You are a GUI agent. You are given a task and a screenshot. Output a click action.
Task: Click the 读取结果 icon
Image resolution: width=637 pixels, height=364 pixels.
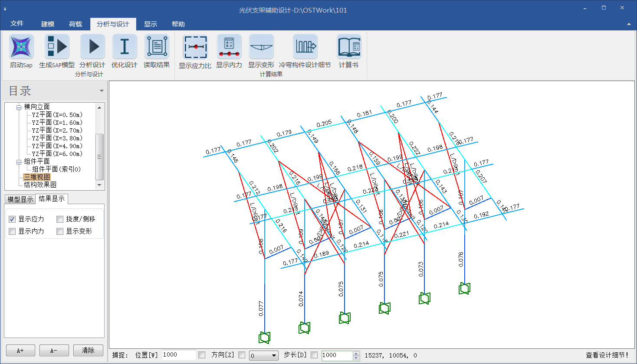pyautogui.click(x=157, y=47)
